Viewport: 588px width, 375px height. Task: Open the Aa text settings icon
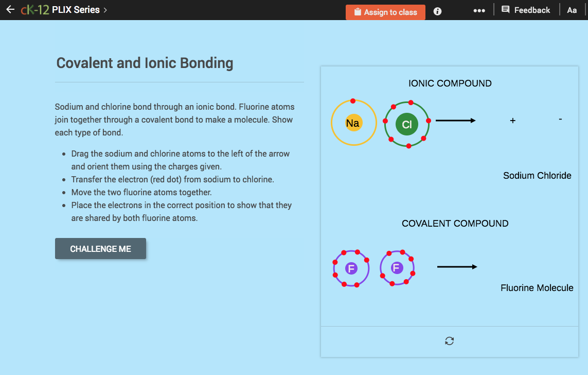572,9
